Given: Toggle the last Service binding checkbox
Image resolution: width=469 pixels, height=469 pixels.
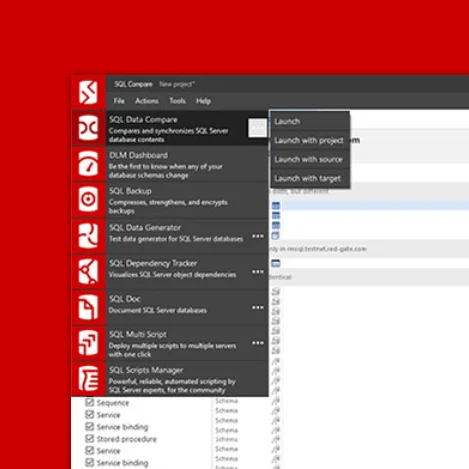Looking at the screenshot, I should point(89,462).
